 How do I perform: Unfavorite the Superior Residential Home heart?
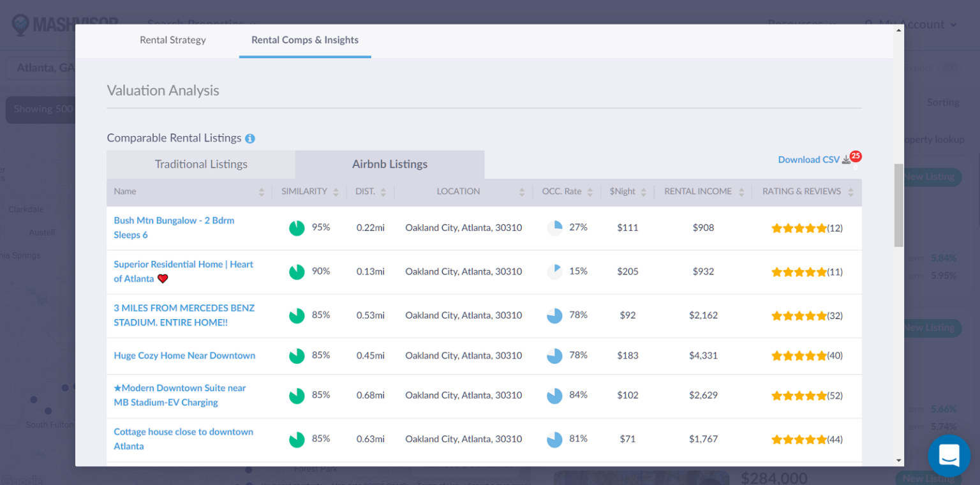click(162, 279)
